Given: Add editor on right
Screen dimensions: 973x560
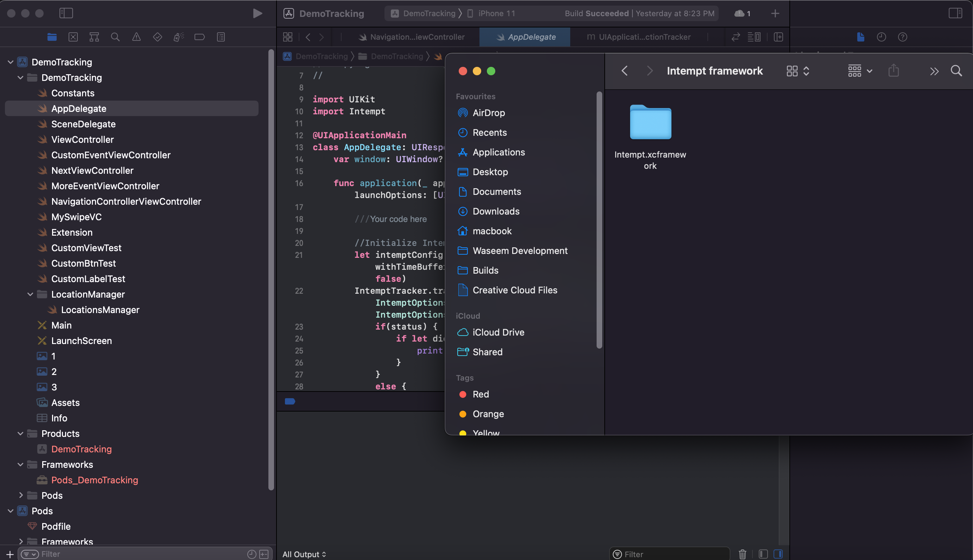Looking at the screenshot, I should tap(778, 37).
